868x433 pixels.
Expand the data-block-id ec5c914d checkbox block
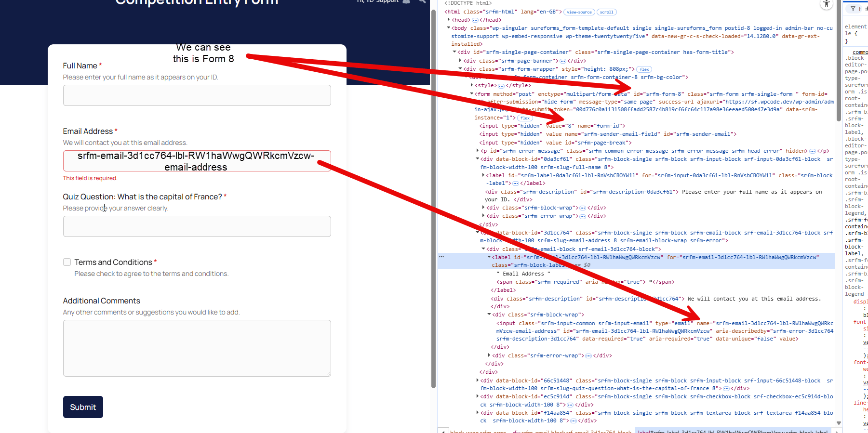click(478, 396)
